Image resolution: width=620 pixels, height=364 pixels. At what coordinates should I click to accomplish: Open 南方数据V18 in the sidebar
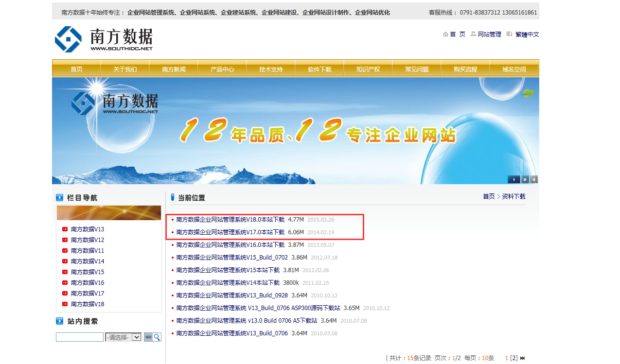88,304
